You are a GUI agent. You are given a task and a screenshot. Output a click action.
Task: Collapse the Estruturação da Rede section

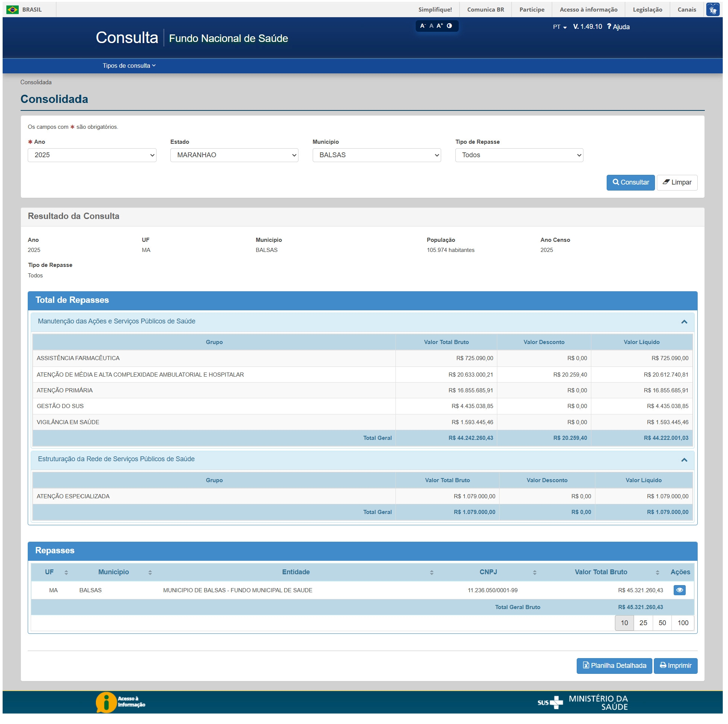pyautogui.click(x=684, y=460)
